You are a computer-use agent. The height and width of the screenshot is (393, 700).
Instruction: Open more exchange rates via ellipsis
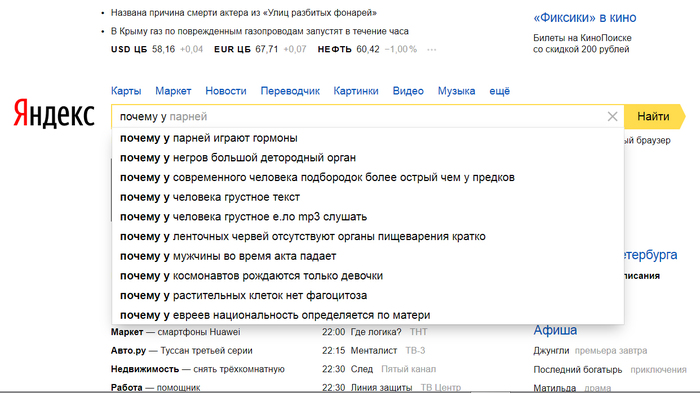pos(431,50)
